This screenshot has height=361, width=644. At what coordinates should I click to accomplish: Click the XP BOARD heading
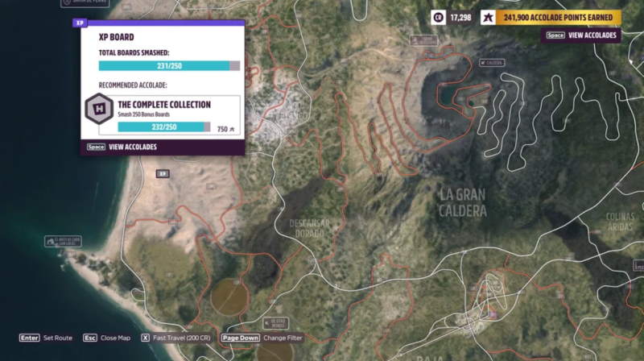[x=116, y=37]
